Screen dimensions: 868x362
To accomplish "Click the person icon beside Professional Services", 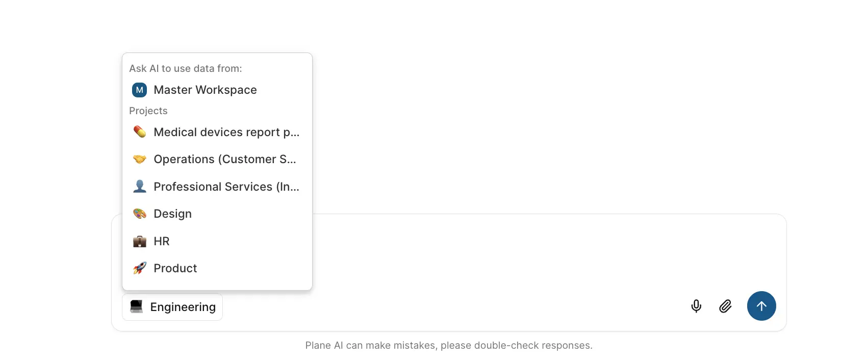I will pyautogui.click(x=139, y=187).
